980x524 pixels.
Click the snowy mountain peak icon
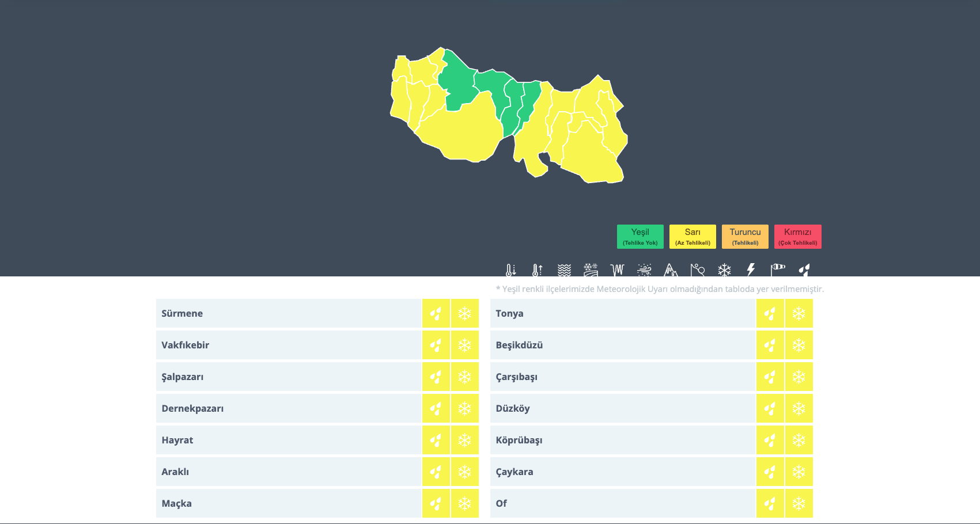pyautogui.click(x=671, y=270)
